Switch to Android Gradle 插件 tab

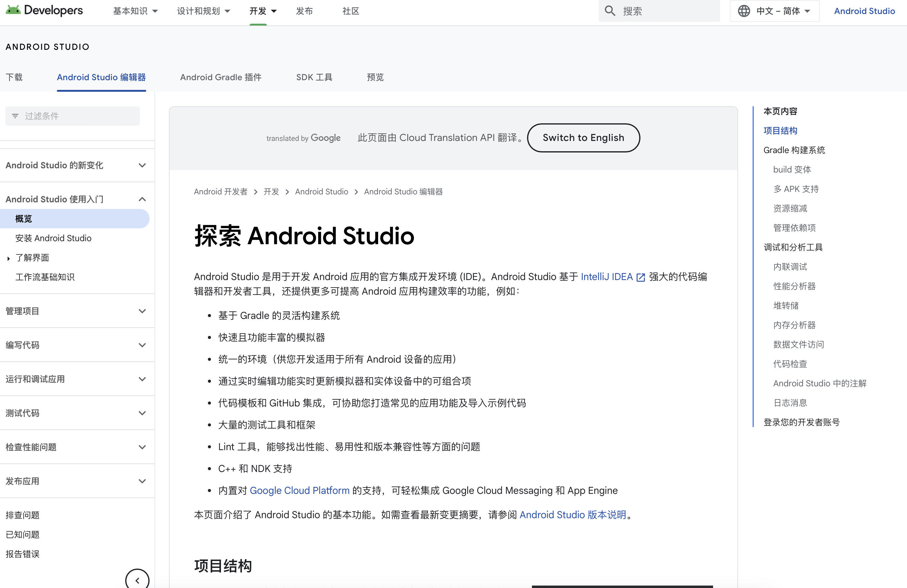[x=221, y=77]
